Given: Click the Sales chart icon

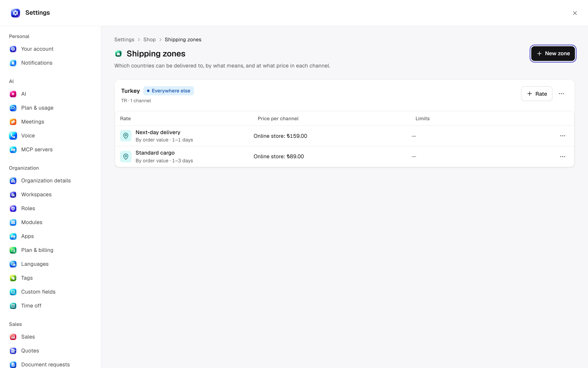Looking at the screenshot, I should [x=13, y=337].
